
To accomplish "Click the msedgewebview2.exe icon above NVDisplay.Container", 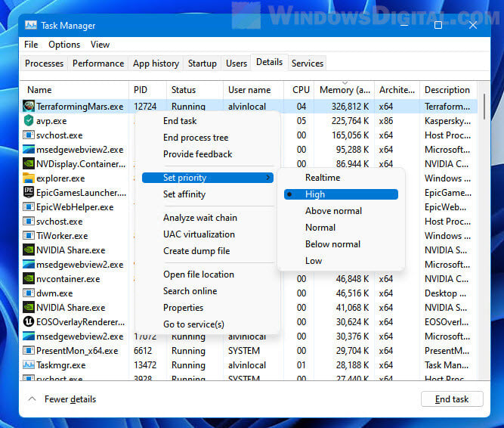I will 29,149.
